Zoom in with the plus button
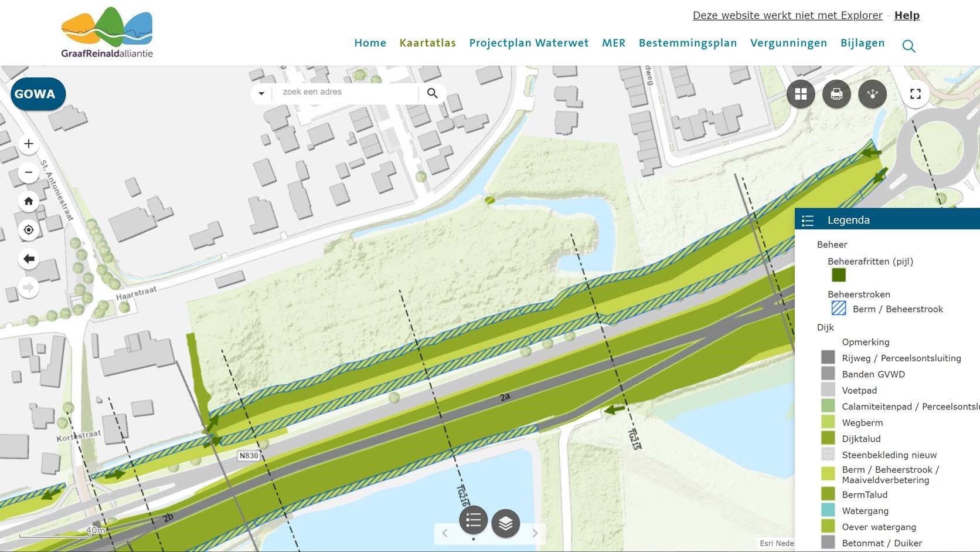The width and height of the screenshot is (980, 552). coord(29,144)
